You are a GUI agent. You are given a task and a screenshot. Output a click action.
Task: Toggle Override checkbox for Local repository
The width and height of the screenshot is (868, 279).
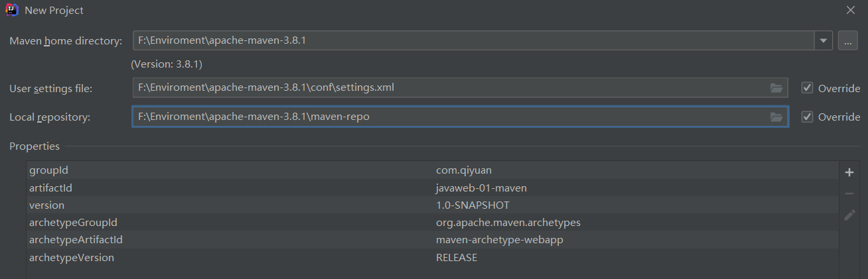click(x=807, y=117)
